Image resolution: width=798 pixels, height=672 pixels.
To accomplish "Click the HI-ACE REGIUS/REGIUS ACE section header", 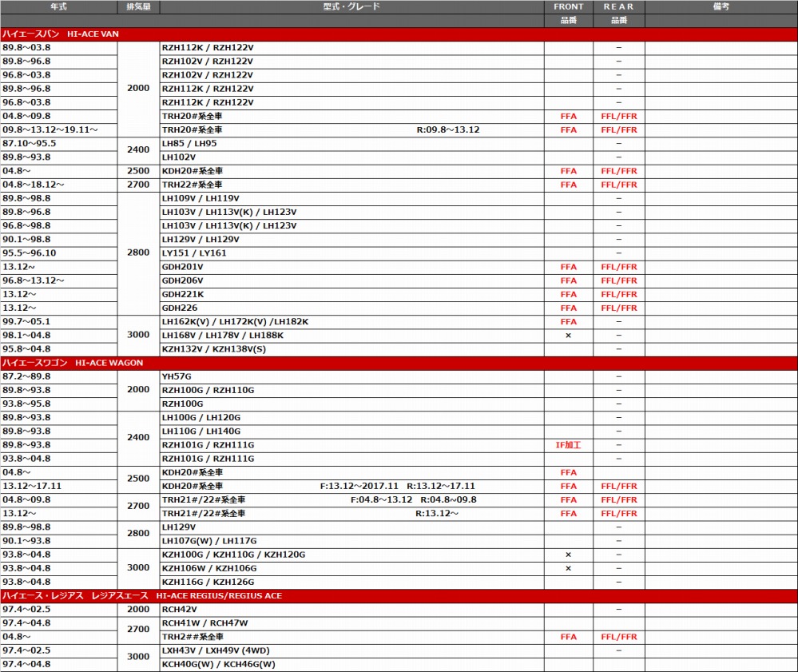I will pyautogui.click(x=399, y=595).
